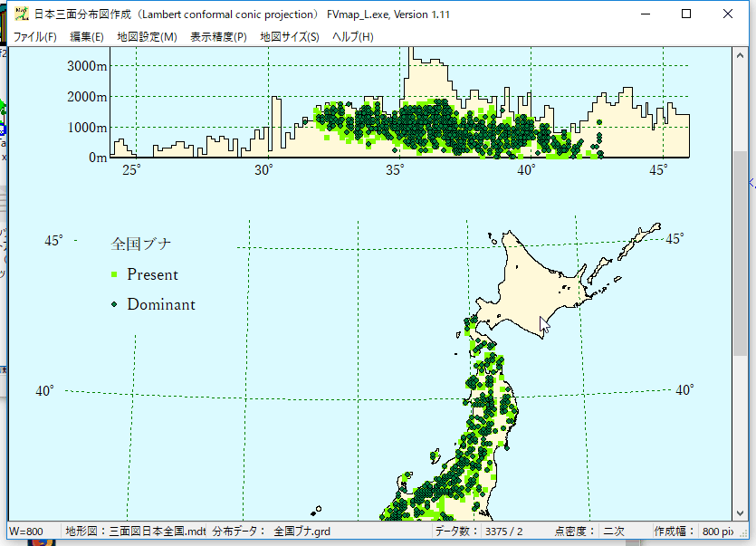Open the ファイル(F) menu

[x=34, y=37]
